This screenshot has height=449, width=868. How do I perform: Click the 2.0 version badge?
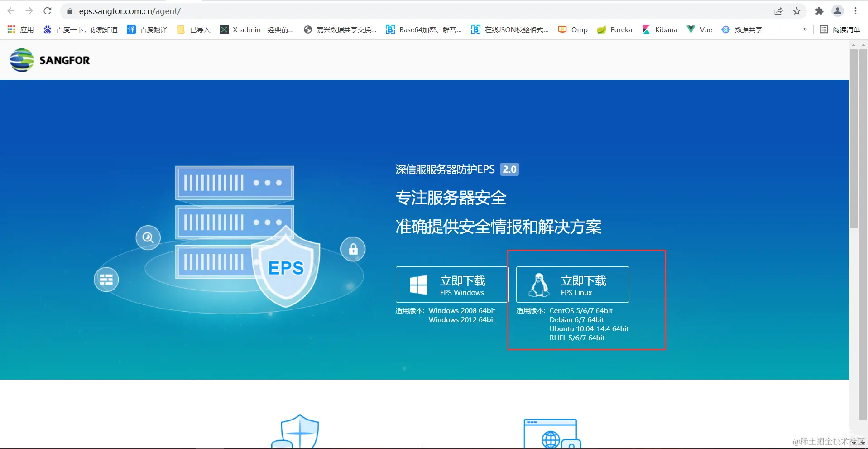509,169
